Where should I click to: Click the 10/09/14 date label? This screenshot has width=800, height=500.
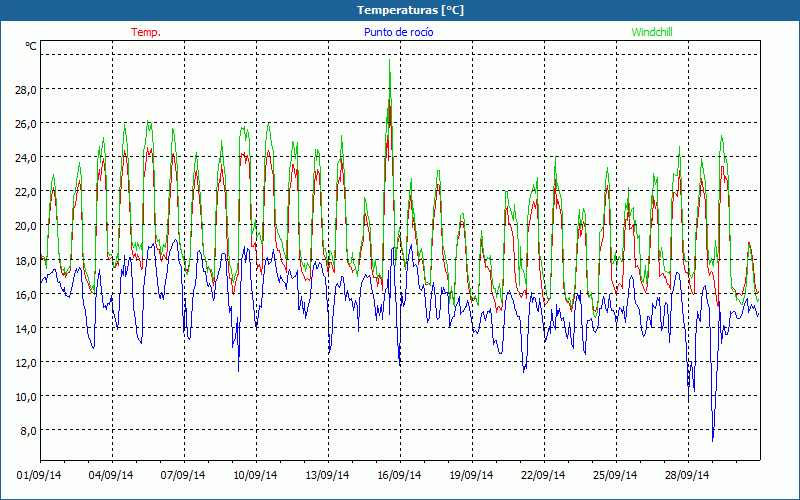tap(255, 475)
